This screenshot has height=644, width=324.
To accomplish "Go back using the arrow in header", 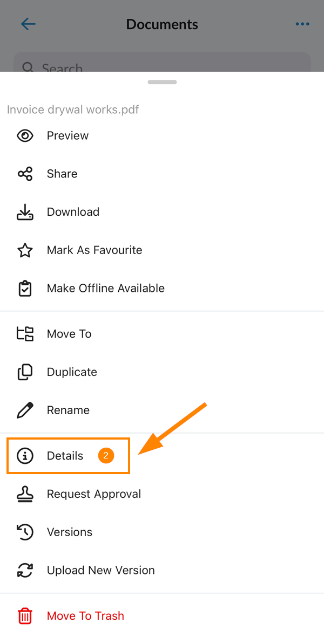I will click(x=29, y=24).
